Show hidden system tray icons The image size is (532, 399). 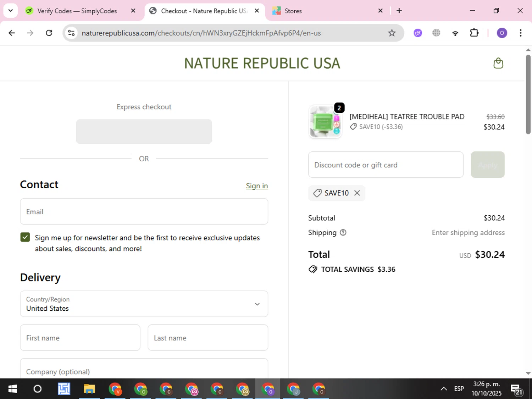click(x=444, y=389)
